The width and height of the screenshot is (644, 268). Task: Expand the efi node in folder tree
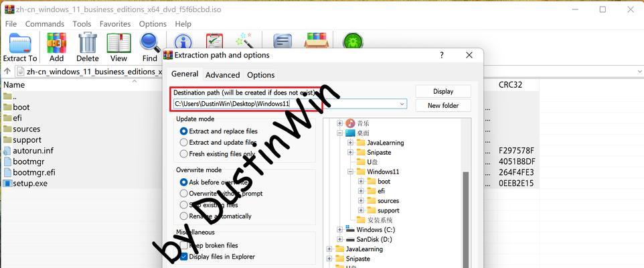coord(361,191)
